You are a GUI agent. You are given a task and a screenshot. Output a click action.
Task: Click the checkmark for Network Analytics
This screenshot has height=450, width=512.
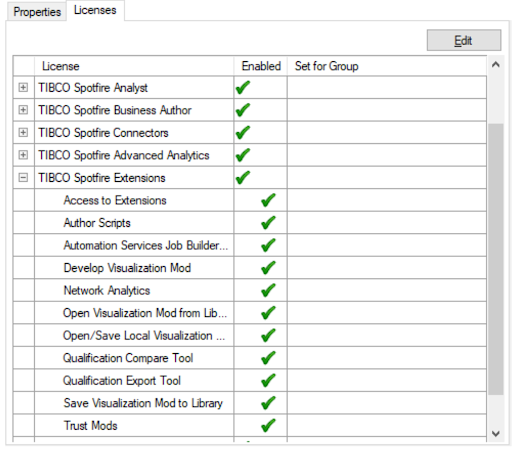click(268, 290)
